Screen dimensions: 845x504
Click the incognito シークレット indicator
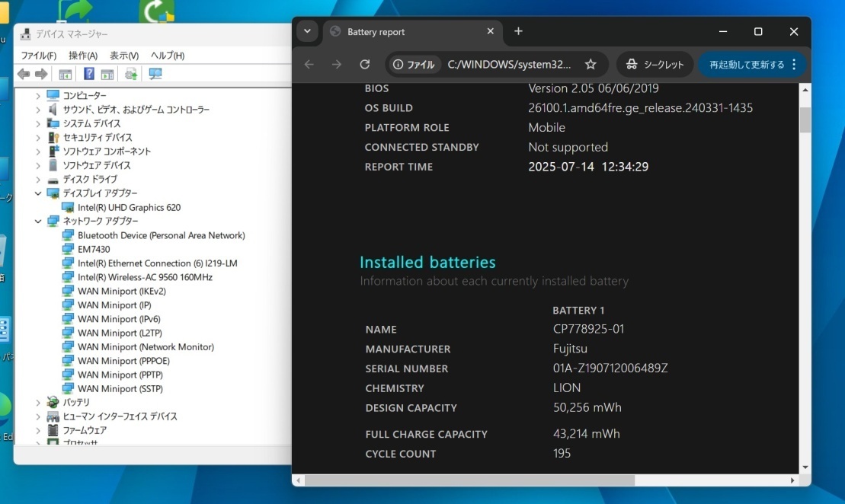click(655, 65)
